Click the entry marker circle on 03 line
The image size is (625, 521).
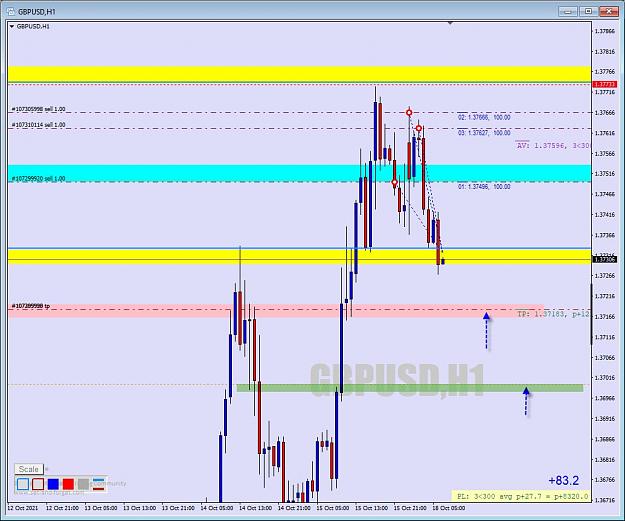click(419, 128)
